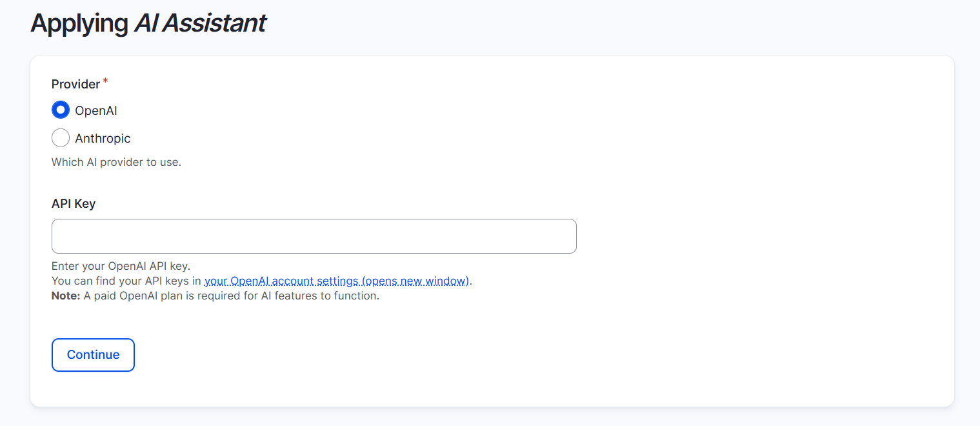Click the italic "AI Assistant" heading words
The width and height of the screenshot is (980, 426).
point(200,23)
